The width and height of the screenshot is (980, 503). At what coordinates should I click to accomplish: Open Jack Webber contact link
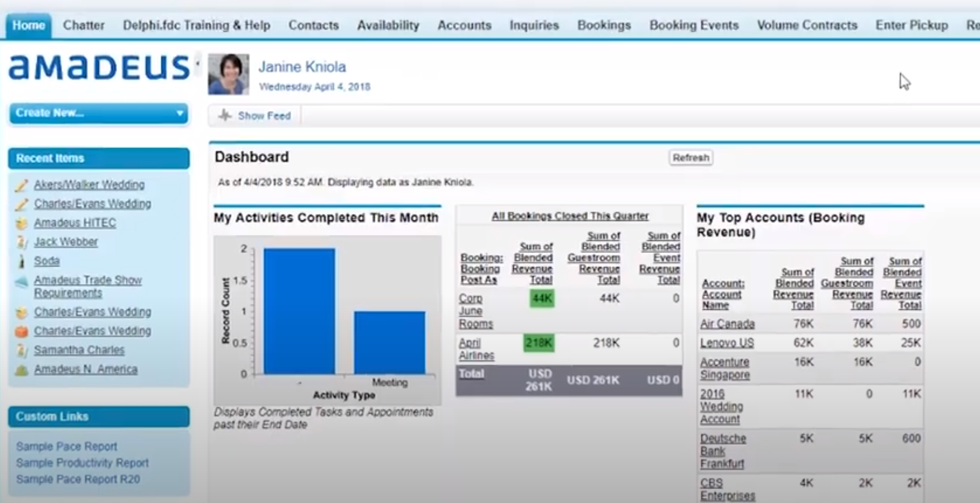(66, 242)
